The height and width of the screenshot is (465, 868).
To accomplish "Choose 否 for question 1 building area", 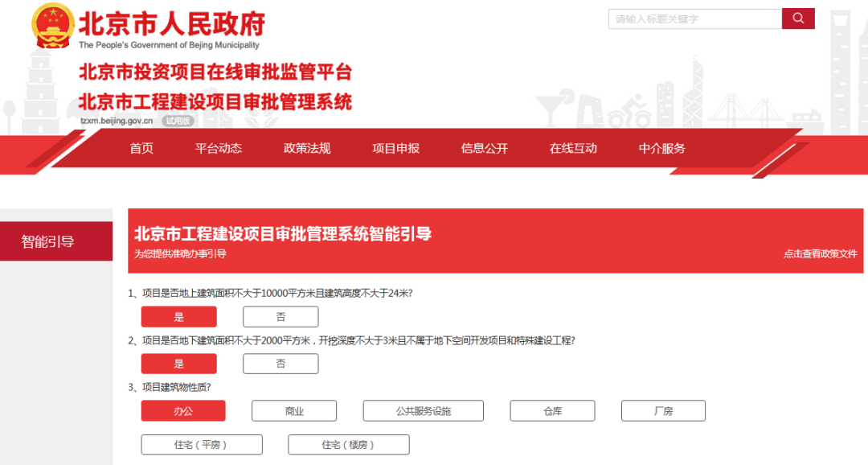I will click(x=280, y=317).
